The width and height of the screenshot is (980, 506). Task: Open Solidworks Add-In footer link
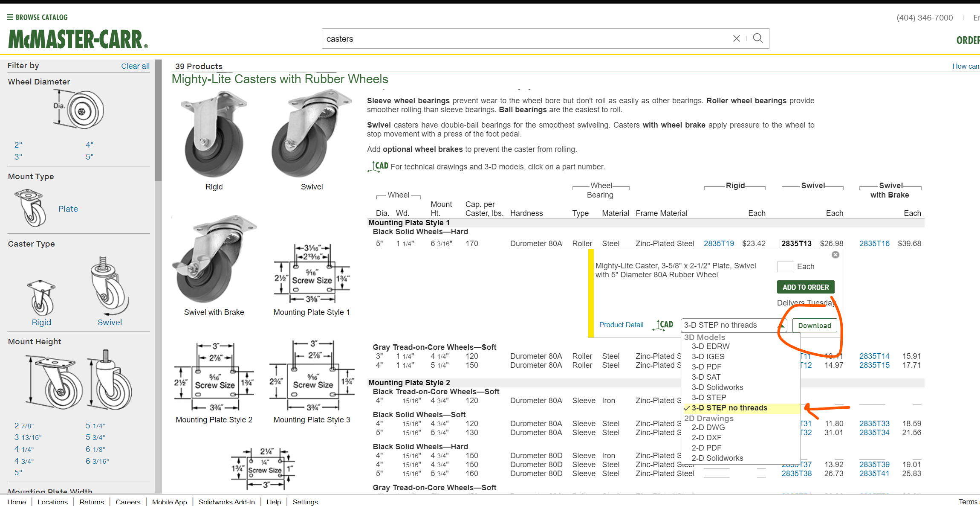(x=226, y=502)
